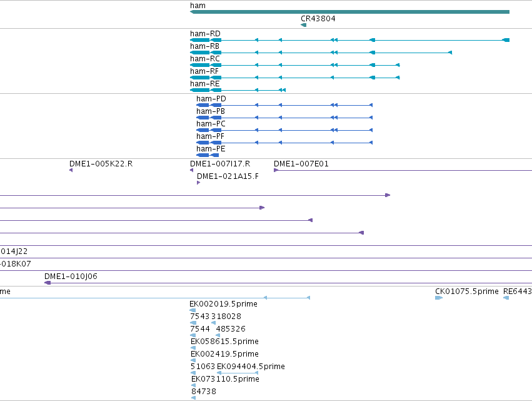Click the EK058615.5prime arrow glyph
This screenshot has height=401, width=532.
coord(193,348)
